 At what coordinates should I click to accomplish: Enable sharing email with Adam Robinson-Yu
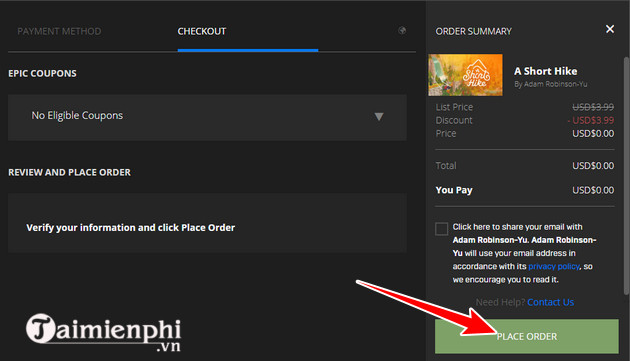(x=441, y=229)
